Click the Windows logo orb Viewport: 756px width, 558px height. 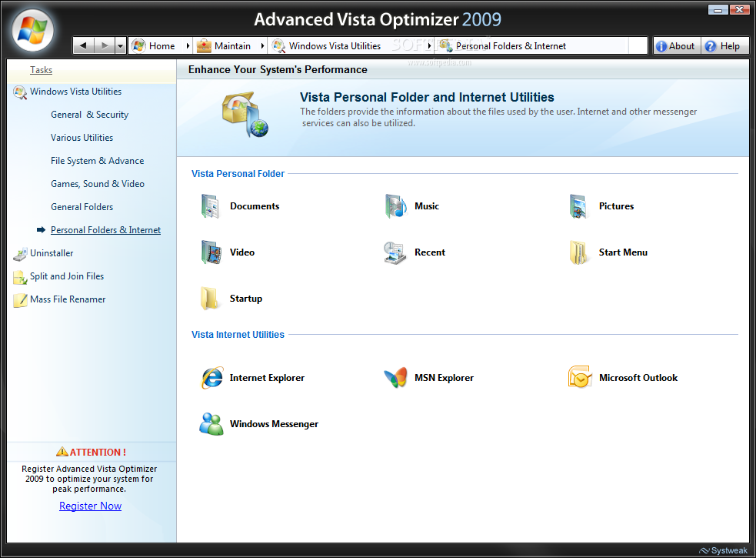32,31
